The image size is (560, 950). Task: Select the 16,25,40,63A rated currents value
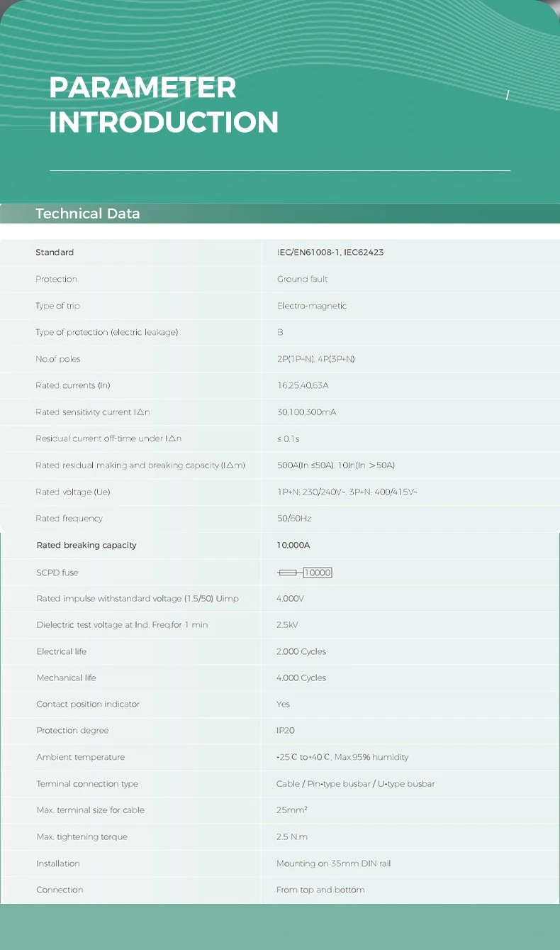tap(303, 385)
